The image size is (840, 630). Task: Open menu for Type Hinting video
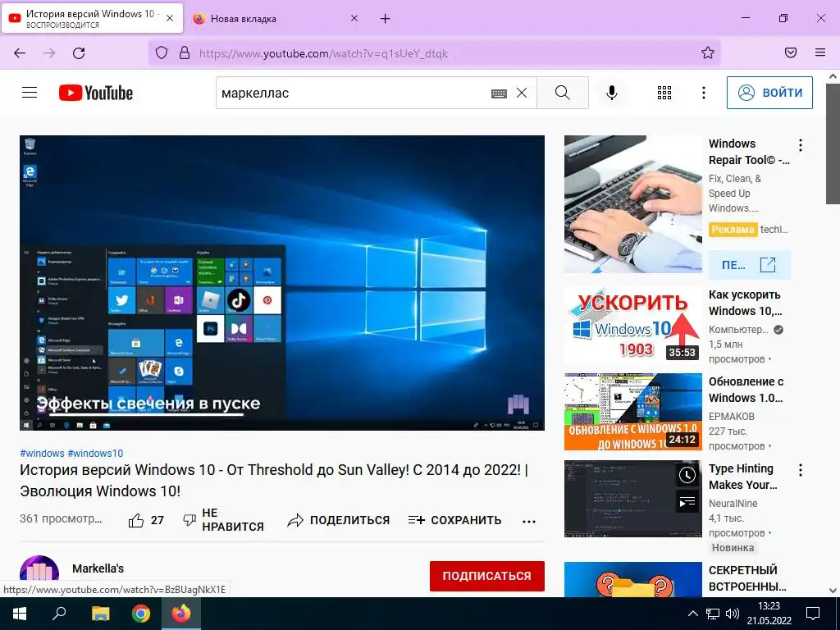[801, 470]
